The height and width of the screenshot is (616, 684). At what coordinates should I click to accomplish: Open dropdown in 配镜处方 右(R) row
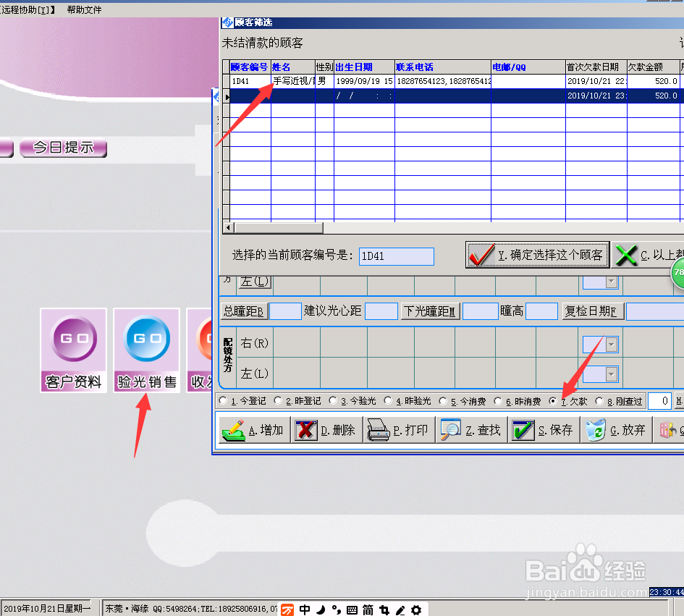click(x=611, y=345)
